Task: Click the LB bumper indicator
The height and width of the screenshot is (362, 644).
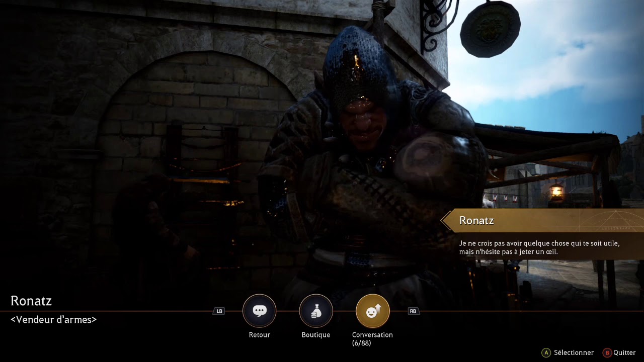Action: [219, 311]
